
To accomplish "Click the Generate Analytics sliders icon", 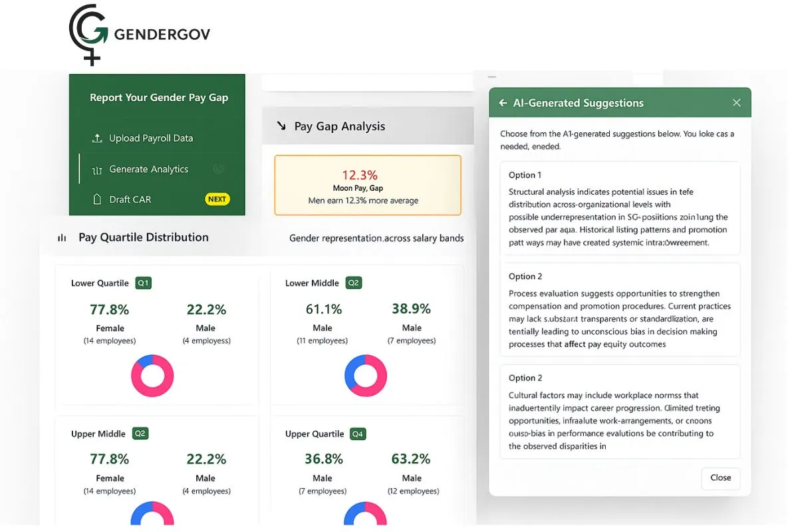I will coord(97,170).
